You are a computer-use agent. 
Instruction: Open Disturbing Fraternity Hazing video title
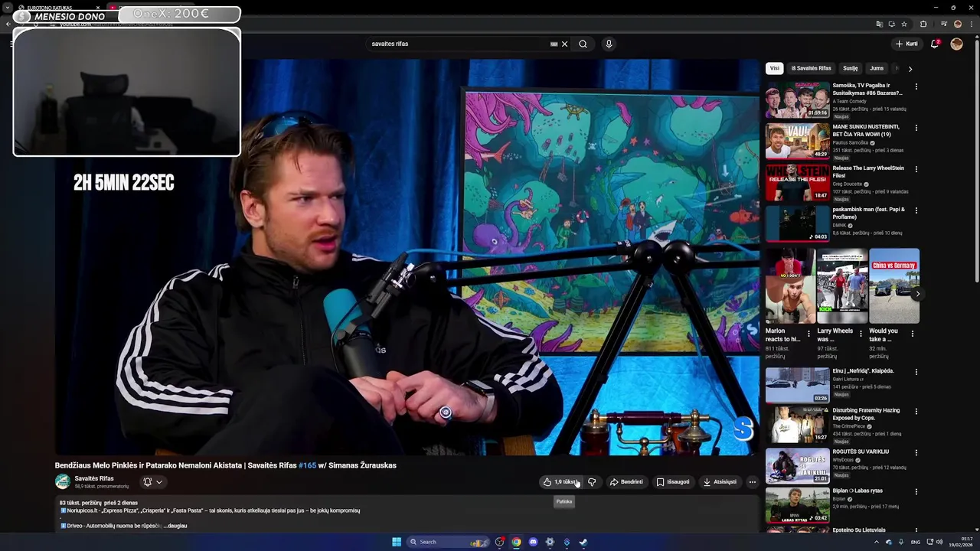pyautogui.click(x=866, y=415)
